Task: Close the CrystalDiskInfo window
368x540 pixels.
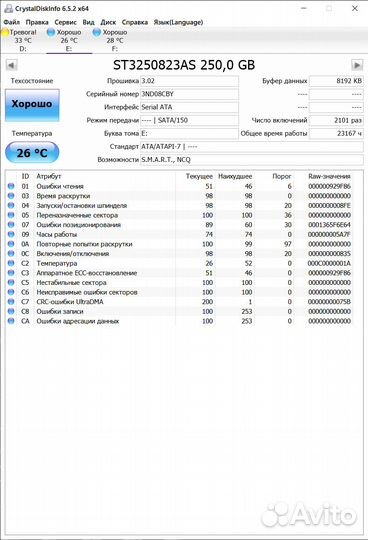Action: [355, 8]
